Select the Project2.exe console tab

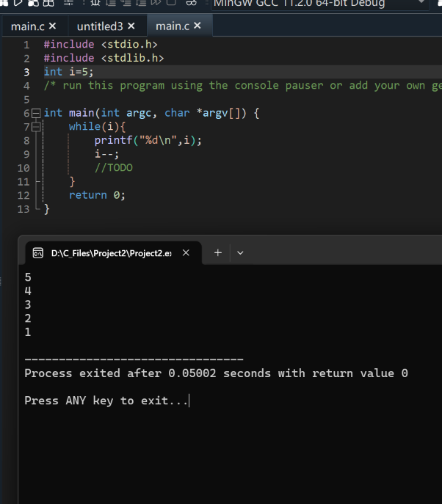coord(112,253)
